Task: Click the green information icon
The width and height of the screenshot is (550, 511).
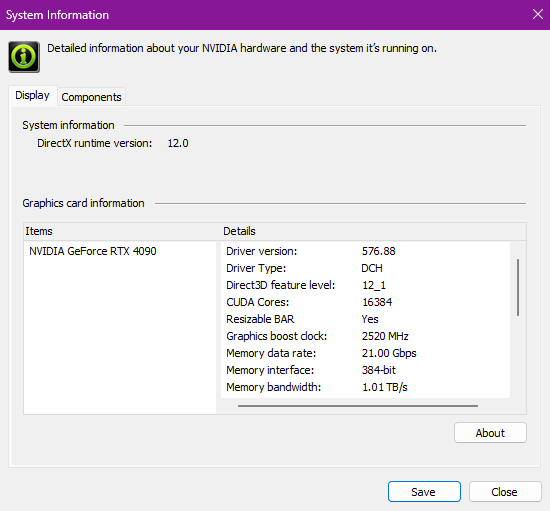Action: click(x=24, y=57)
